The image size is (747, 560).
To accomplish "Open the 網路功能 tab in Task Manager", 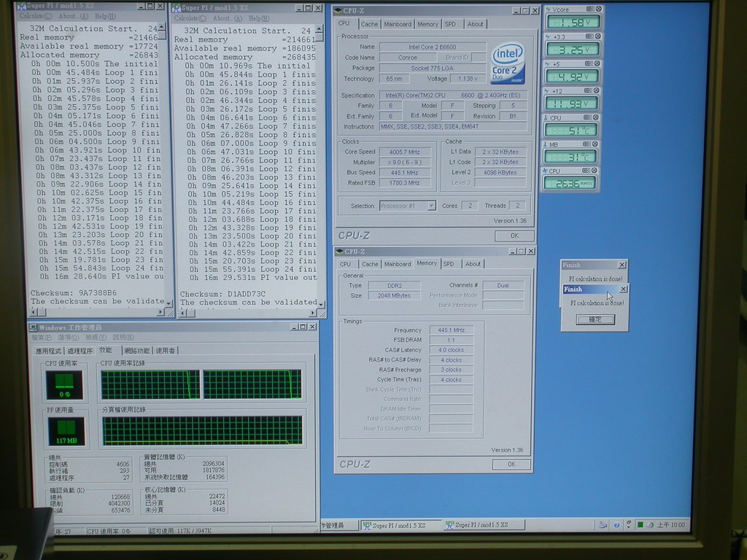I will pos(136,351).
